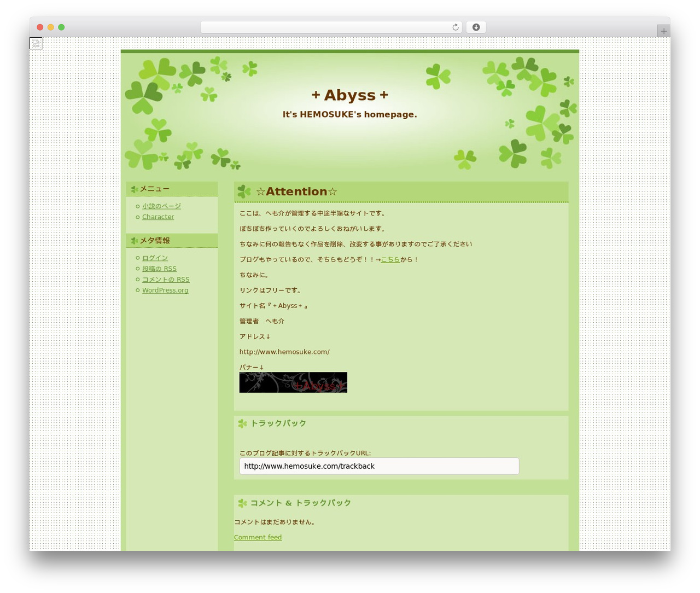Open the Comment feed link
This screenshot has height=593, width=700.
coord(258,537)
